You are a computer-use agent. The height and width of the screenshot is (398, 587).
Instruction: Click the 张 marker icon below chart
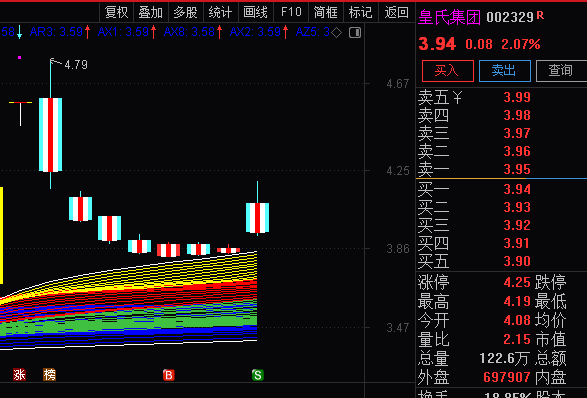(19, 374)
